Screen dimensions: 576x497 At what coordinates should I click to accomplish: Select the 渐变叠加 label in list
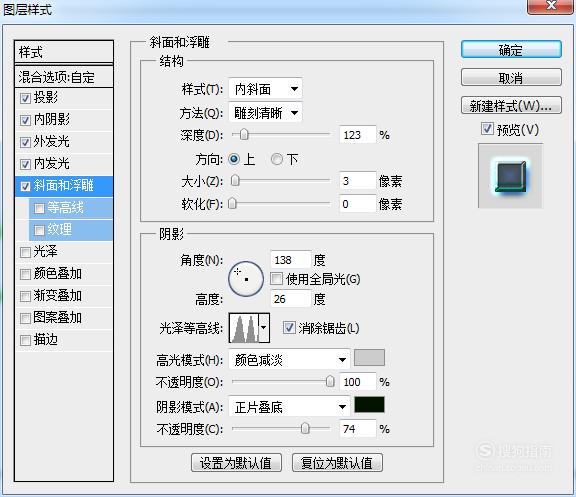pyautogui.click(x=58, y=296)
